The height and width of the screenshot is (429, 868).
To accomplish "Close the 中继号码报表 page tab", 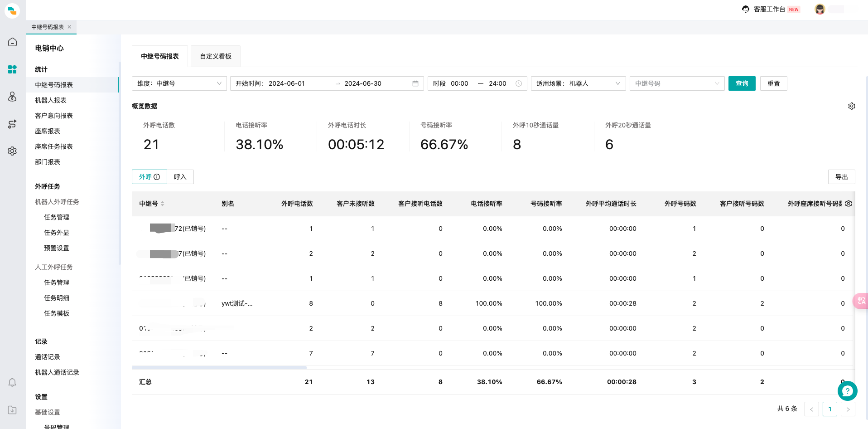I will point(69,27).
